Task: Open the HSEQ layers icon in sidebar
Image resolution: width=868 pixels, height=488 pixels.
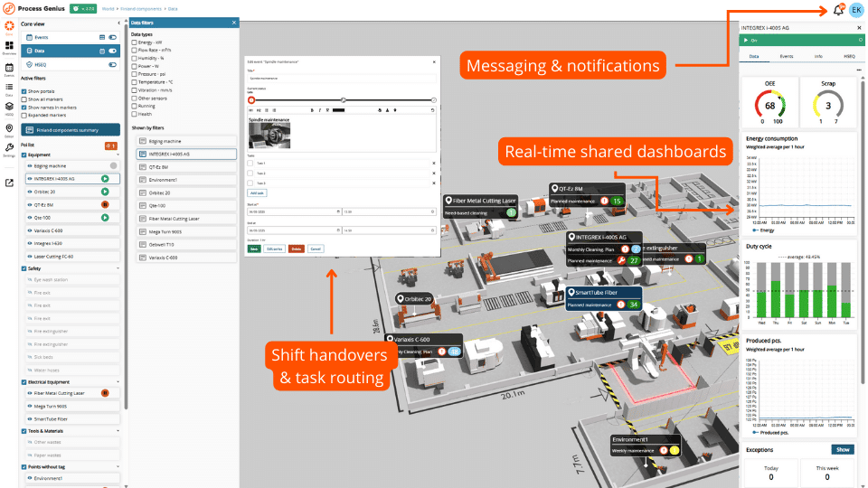Action: pyautogui.click(x=8, y=108)
